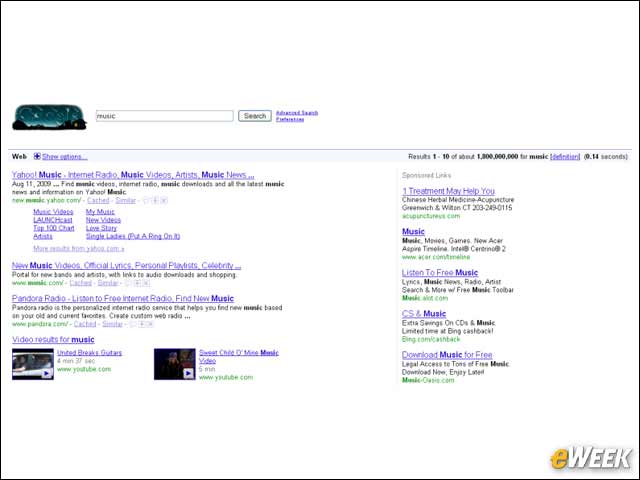The image size is (640, 480).
Task: Click the Search button
Action: point(255,116)
